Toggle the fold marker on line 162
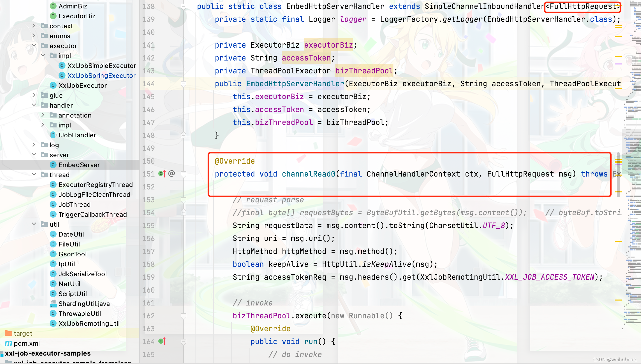The width and height of the screenshot is (641, 364). (x=184, y=316)
